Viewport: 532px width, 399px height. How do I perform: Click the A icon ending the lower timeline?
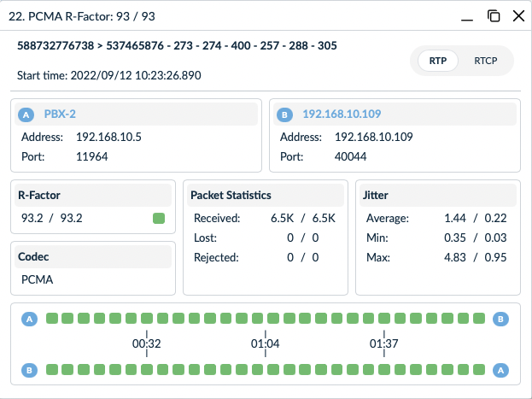(500, 370)
